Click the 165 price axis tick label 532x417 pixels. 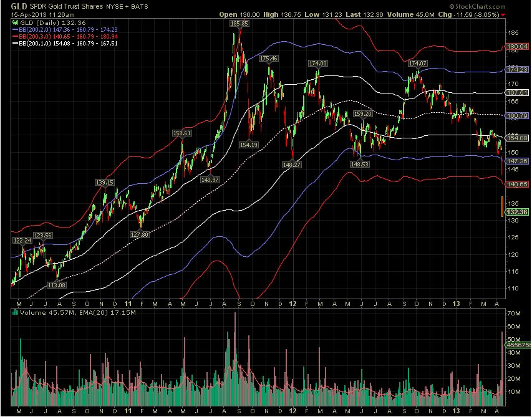click(x=513, y=101)
